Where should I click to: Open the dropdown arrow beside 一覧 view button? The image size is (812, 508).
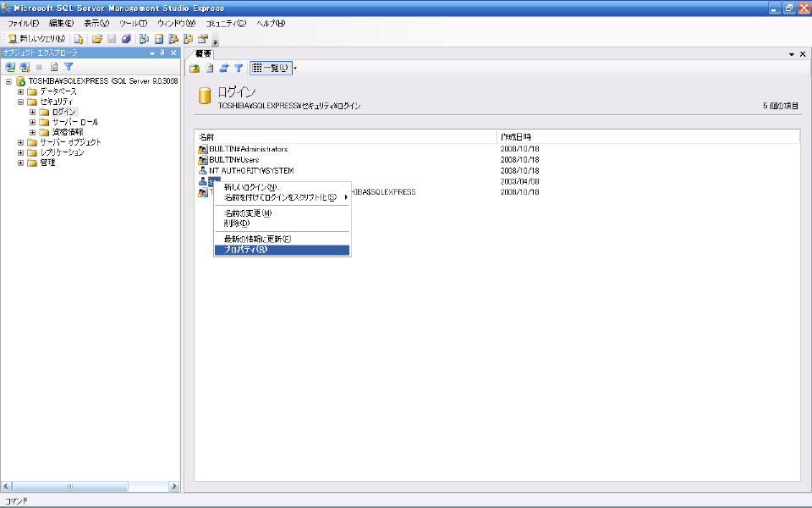click(x=295, y=68)
